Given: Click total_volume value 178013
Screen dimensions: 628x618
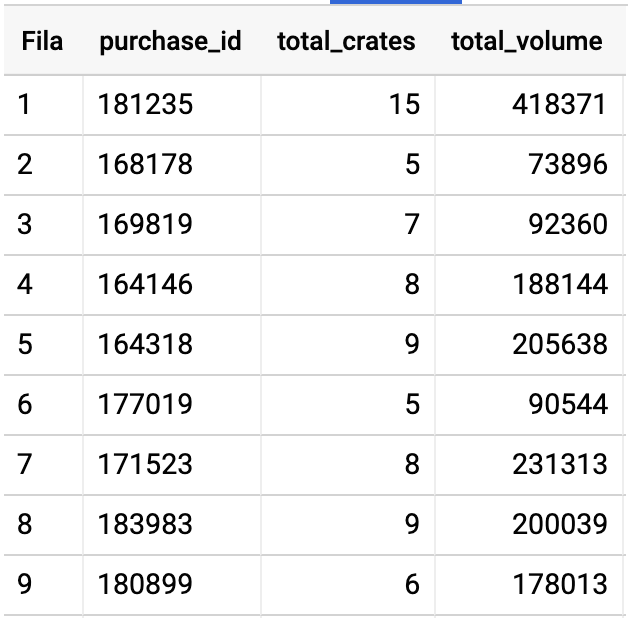Looking at the screenshot, I should coord(560,584).
